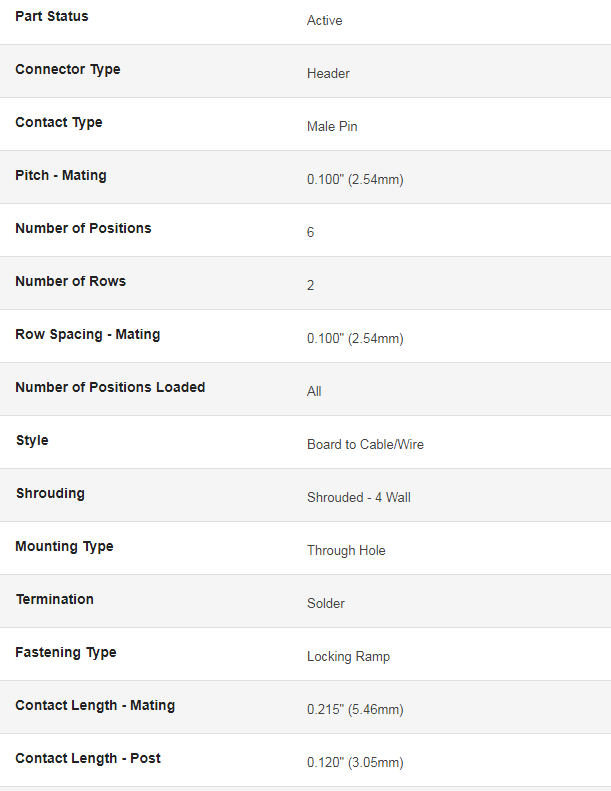611x791 pixels.
Task: Select the 0.215" (5.46mm) contact length value
Action: tap(355, 710)
